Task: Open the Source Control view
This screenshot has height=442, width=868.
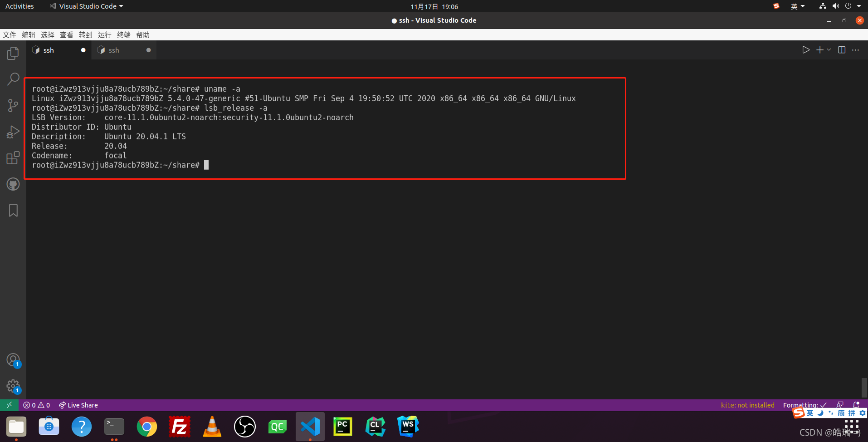Action: [x=13, y=105]
